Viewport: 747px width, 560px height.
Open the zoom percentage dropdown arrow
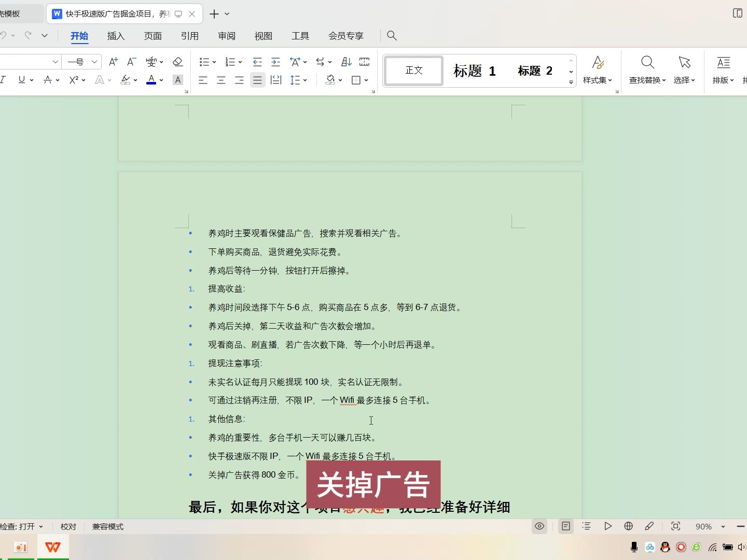coord(723,527)
